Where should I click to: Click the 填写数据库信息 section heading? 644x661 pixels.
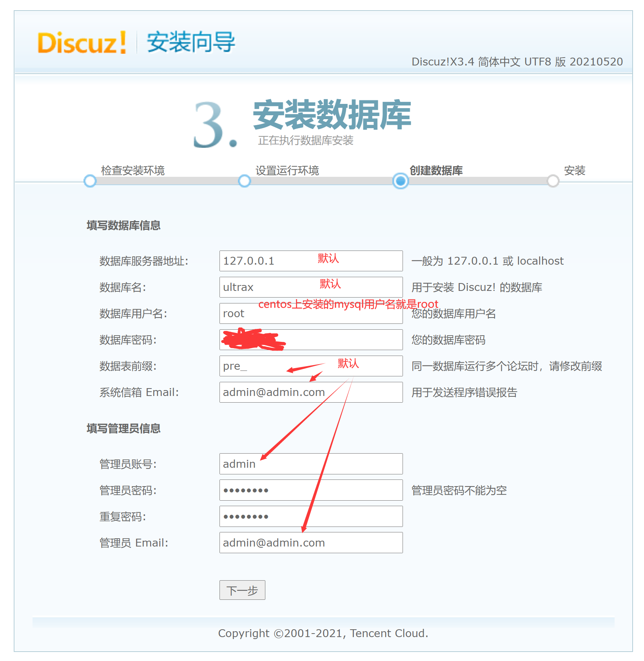click(123, 225)
